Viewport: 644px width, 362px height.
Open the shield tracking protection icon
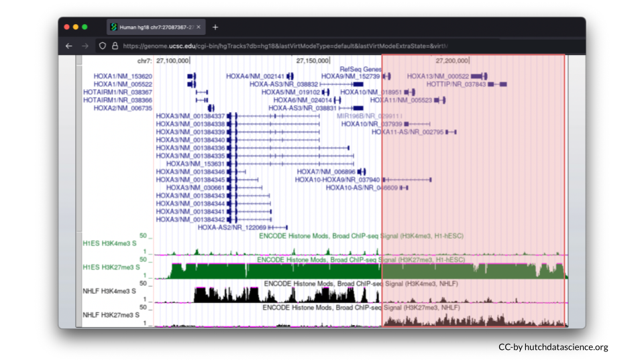pyautogui.click(x=103, y=46)
